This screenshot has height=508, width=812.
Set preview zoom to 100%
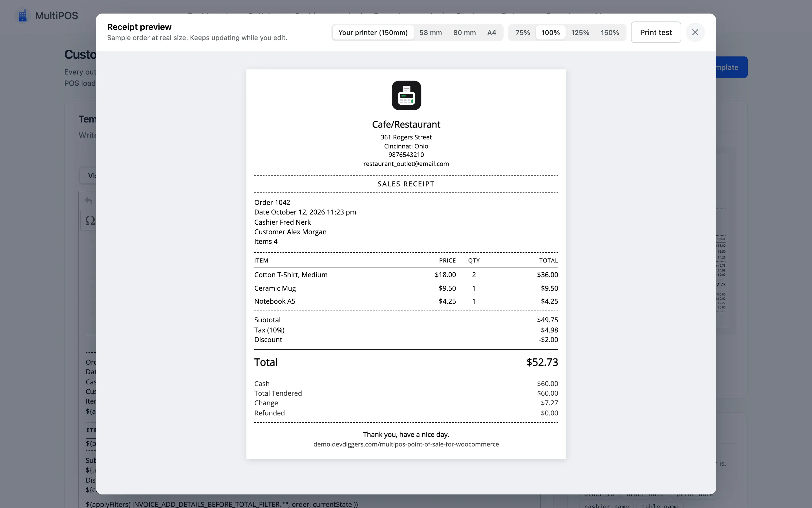click(550, 32)
